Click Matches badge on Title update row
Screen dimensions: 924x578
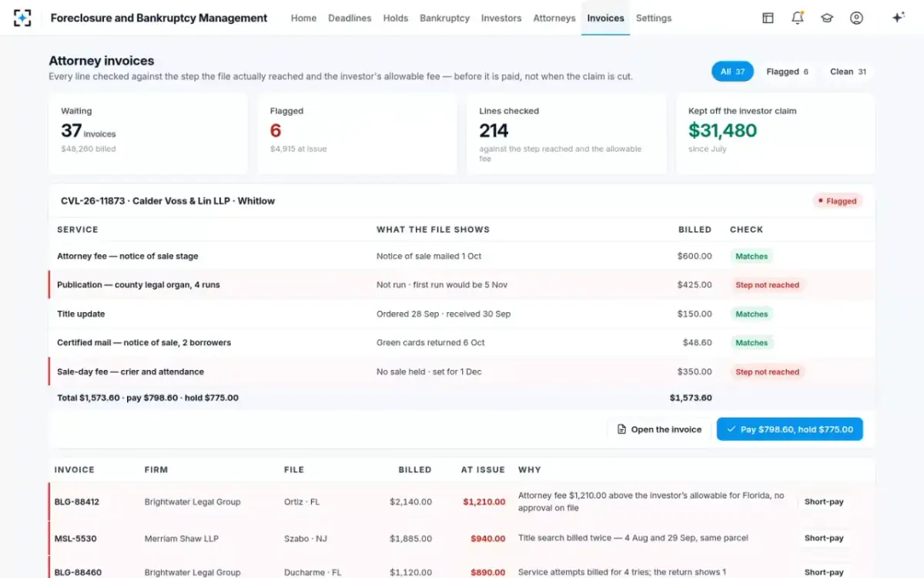pyautogui.click(x=752, y=314)
